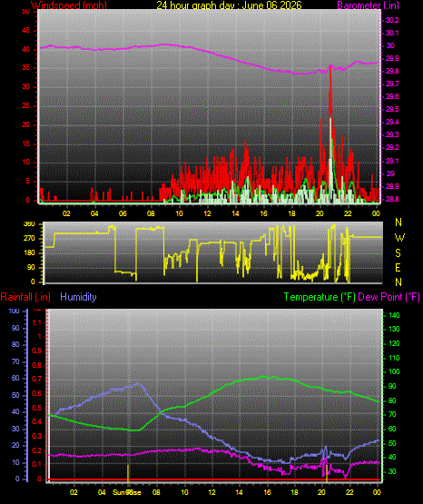Click the magenta 'Dew Point (°F)' legend label

pyautogui.click(x=389, y=297)
